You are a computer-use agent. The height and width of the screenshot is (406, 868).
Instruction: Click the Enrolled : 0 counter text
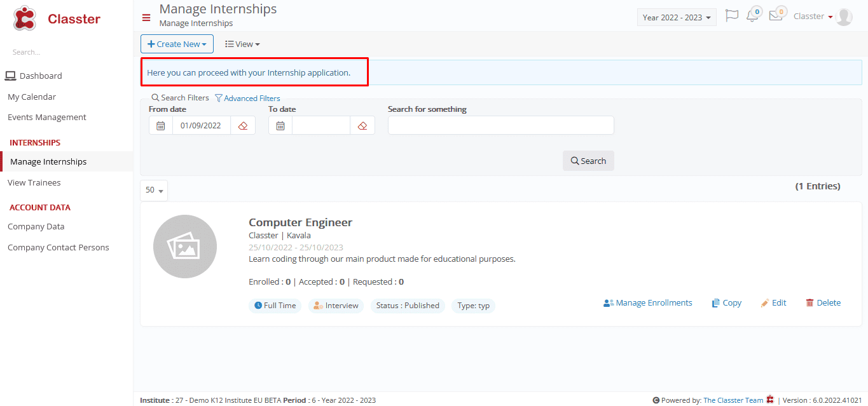(x=270, y=281)
